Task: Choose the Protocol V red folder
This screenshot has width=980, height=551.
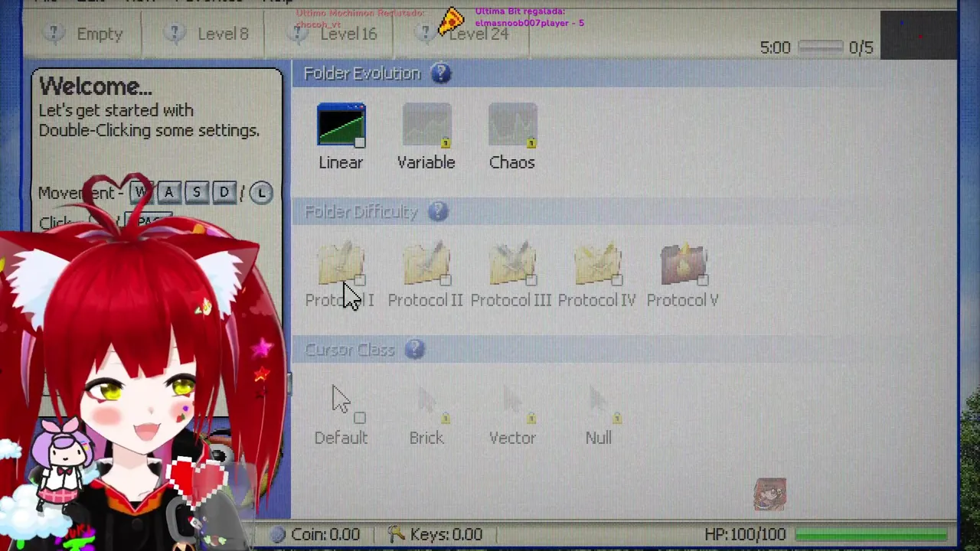Action: (684, 264)
